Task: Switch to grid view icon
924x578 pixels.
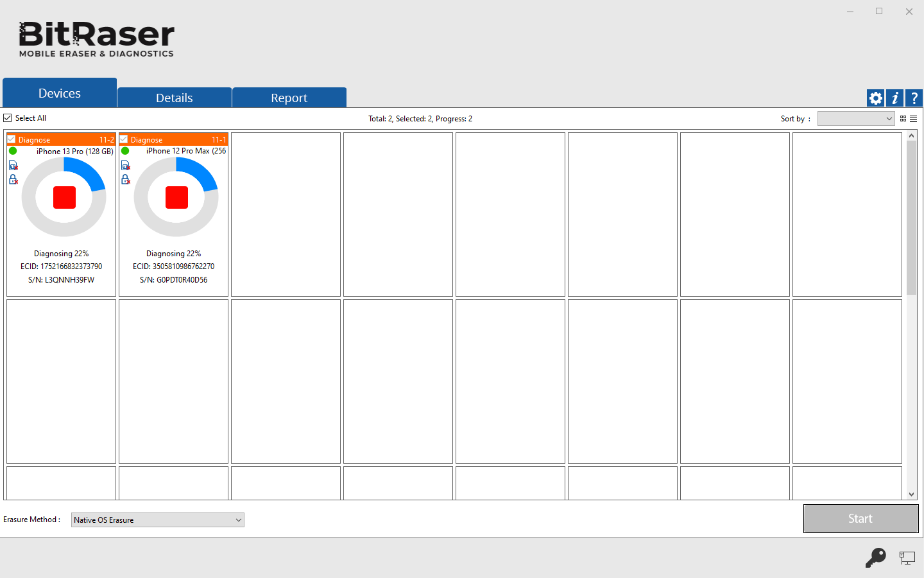Action: [x=903, y=119]
